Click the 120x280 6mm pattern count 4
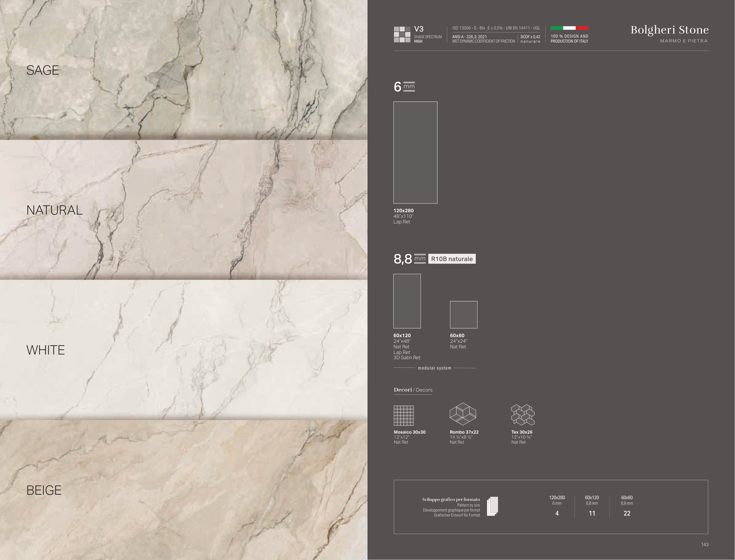 click(x=557, y=513)
